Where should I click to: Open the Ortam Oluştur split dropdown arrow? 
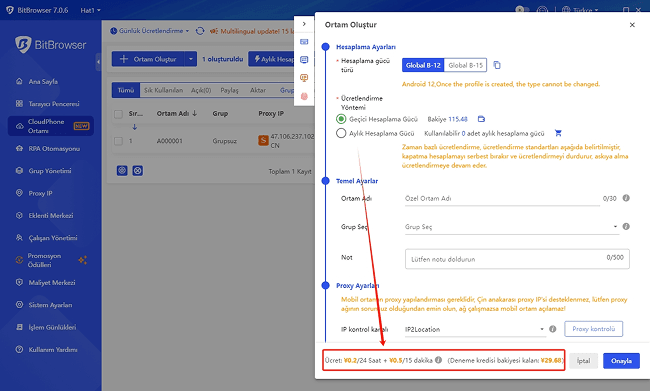191,59
